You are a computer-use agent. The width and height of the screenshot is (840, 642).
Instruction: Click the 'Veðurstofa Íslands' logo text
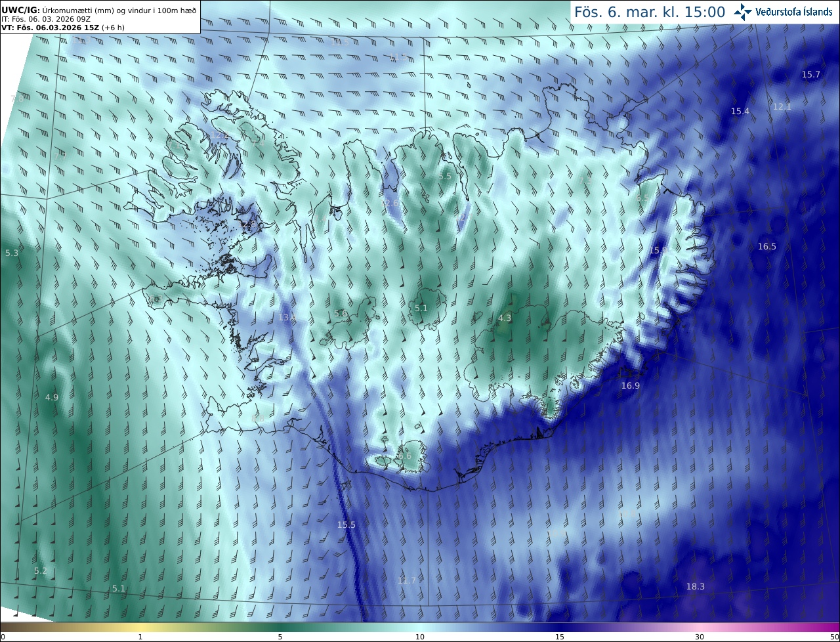(794, 12)
